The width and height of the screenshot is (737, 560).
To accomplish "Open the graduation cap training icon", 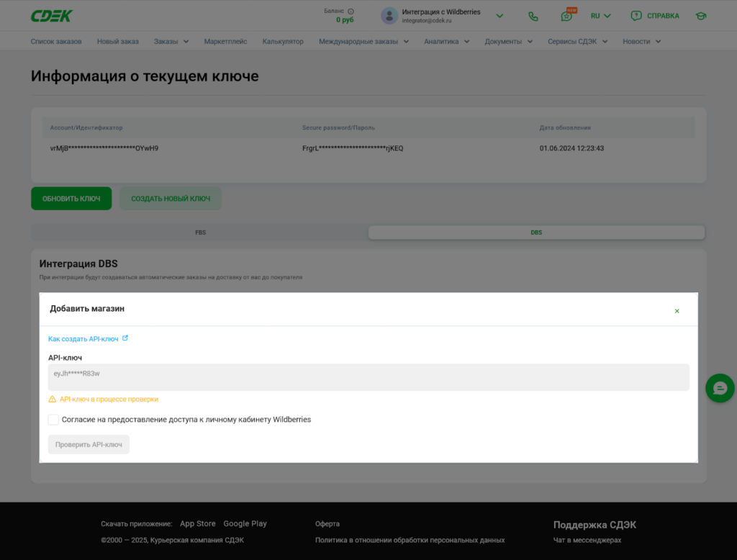I will (701, 16).
